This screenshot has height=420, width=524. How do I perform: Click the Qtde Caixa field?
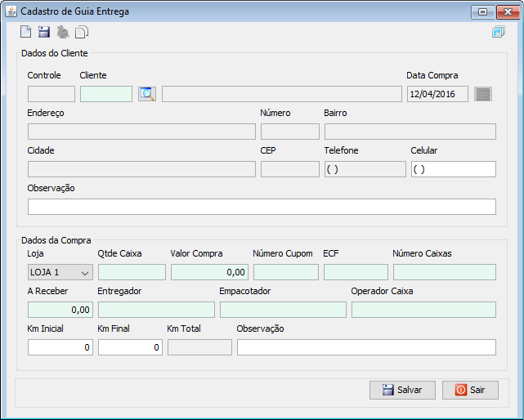tap(132, 272)
